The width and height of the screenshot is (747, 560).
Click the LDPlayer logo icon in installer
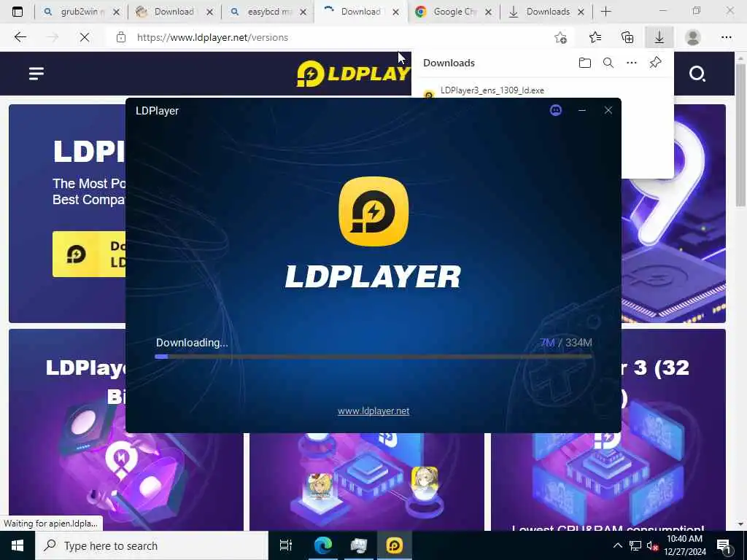point(373,211)
